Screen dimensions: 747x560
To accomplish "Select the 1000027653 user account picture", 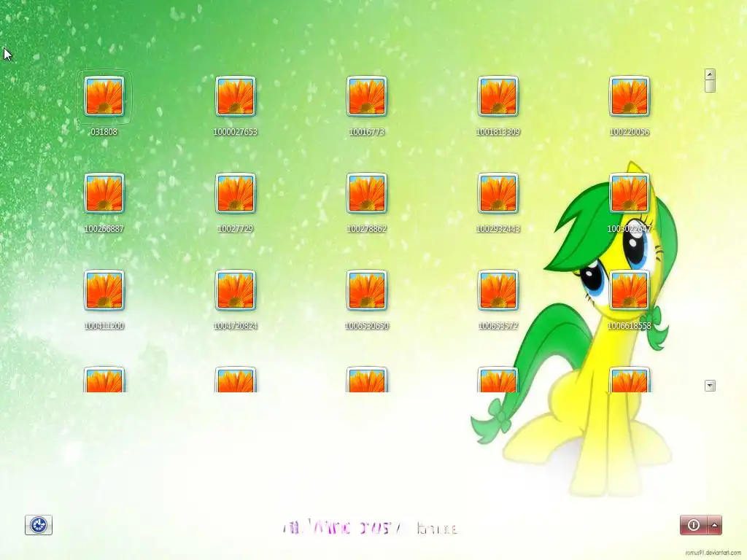I will (x=236, y=96).
